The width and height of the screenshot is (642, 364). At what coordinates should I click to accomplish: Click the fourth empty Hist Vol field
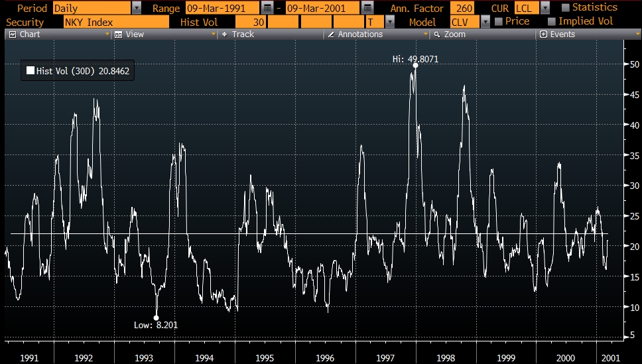coord(348,22)
